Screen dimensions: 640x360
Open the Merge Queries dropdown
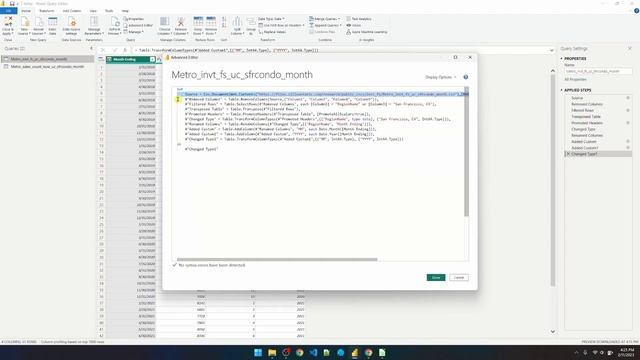click(x=324, y=19)
